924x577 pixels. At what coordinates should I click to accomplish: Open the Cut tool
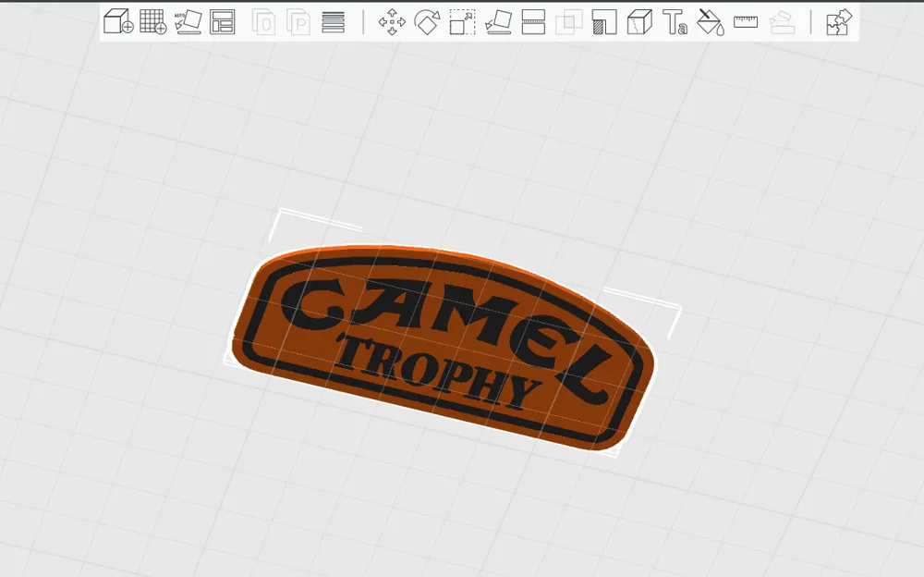[x=533, y=22]
